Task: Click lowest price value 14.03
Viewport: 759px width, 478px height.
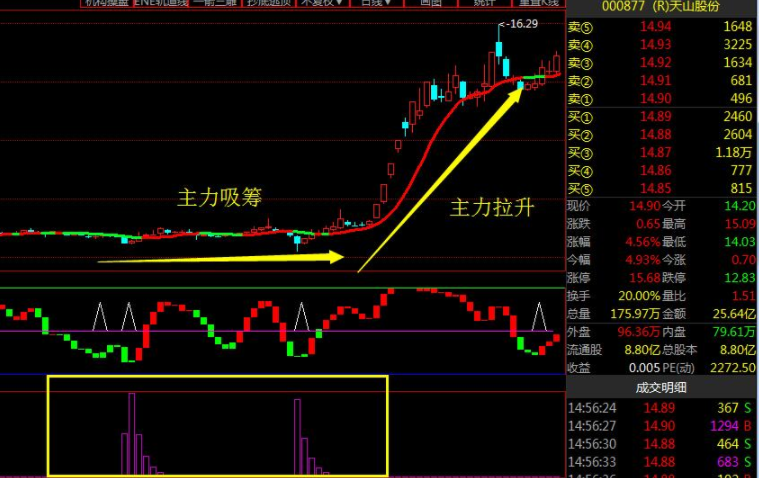Action: click(740, 242)
